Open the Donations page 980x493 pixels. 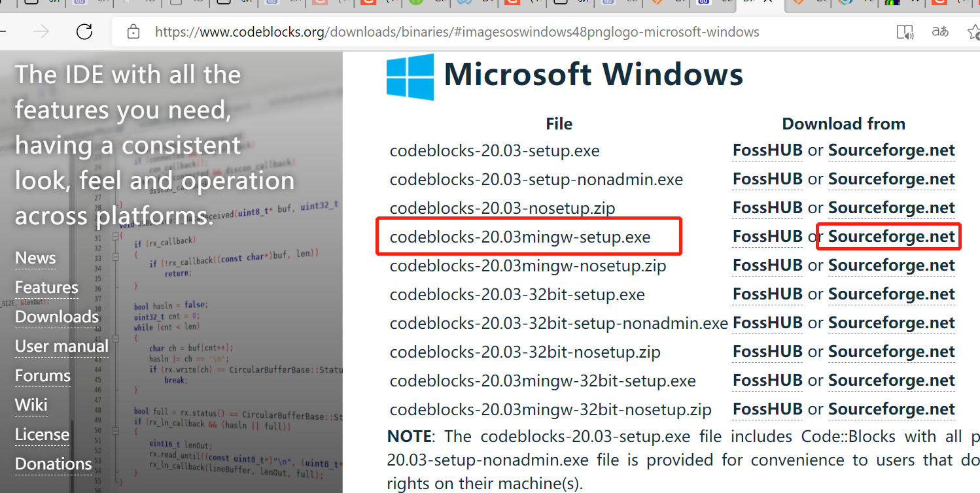coord(52,464)
